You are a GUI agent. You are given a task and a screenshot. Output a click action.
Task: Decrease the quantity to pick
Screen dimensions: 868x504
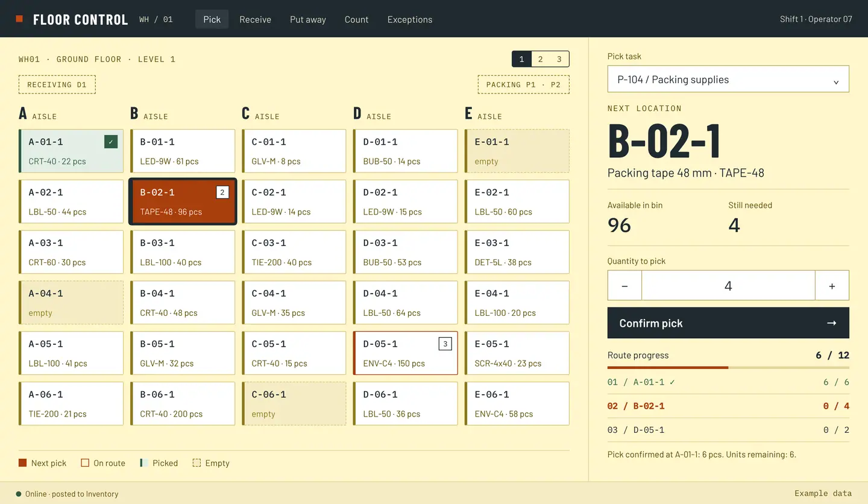[x=624, y=285]
